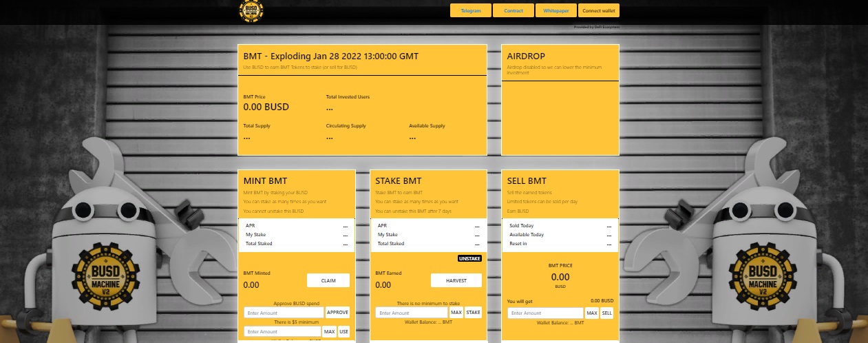868x343 pixels.
Task: Click USE button in Mint BMT
Action: pyautogui.click(x=343, y=331)
